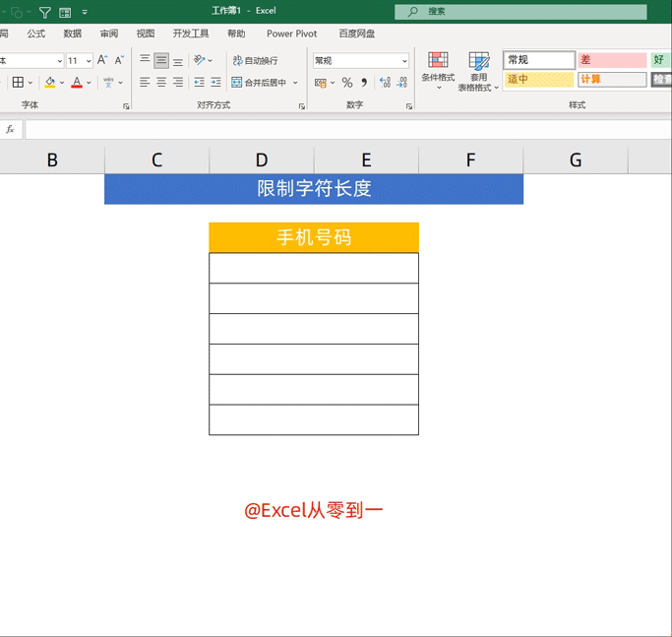Click the top align icon

coord(145,60)
